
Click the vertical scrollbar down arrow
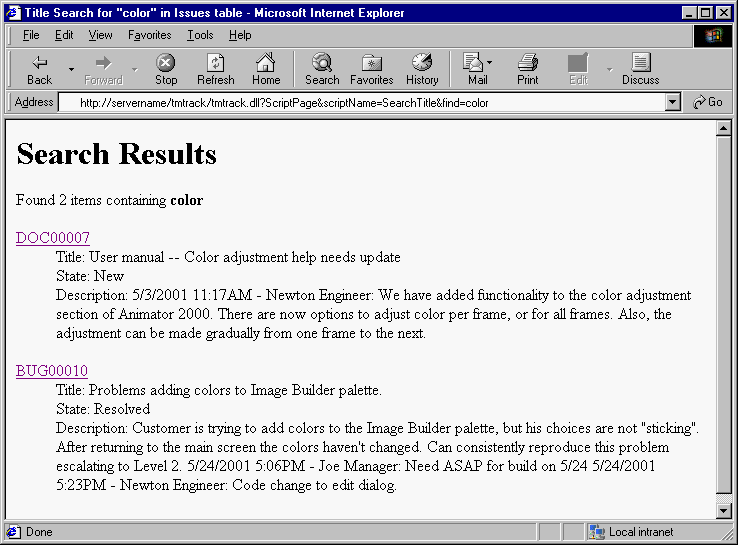(x=724, y=511)
